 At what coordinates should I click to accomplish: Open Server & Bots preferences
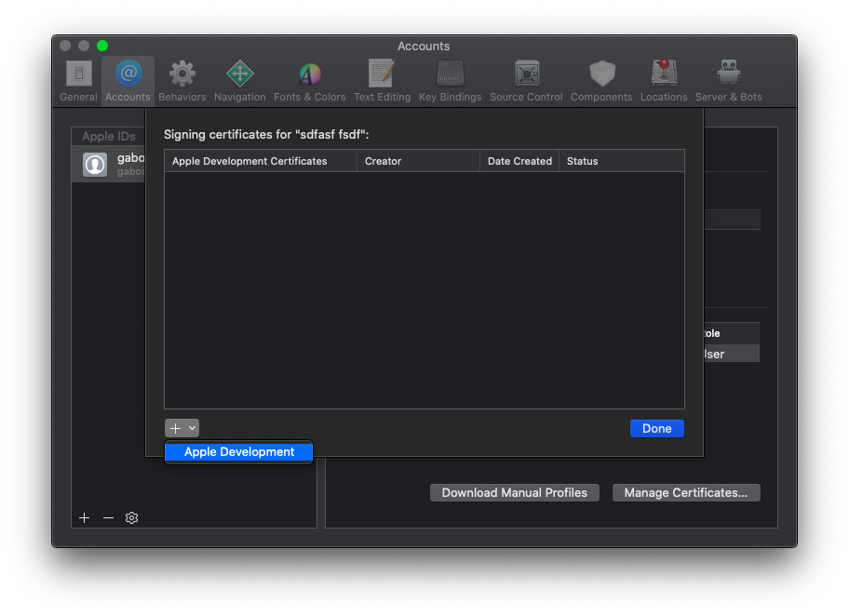[728, 81]
